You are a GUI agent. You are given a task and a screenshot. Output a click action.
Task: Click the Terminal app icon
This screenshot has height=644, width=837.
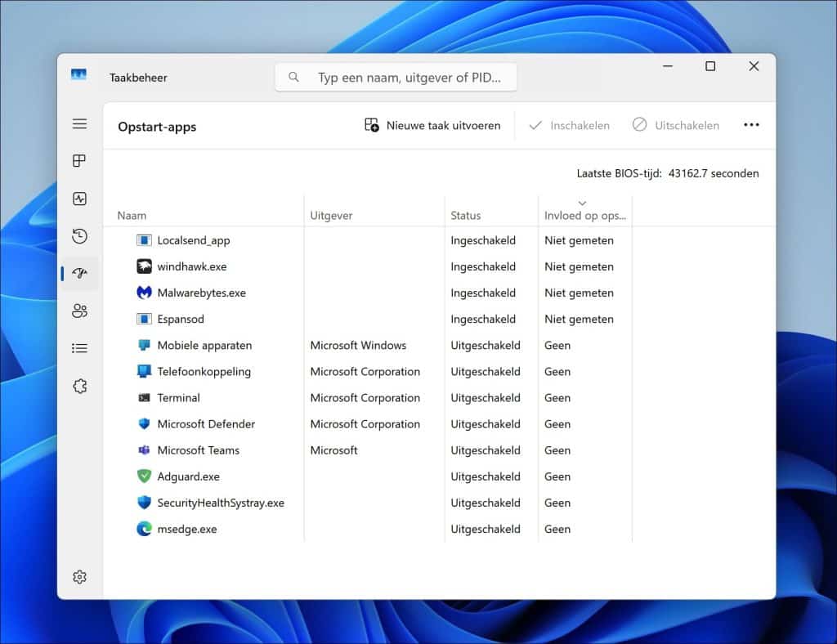pyautogui.click(x=144, y=397)
